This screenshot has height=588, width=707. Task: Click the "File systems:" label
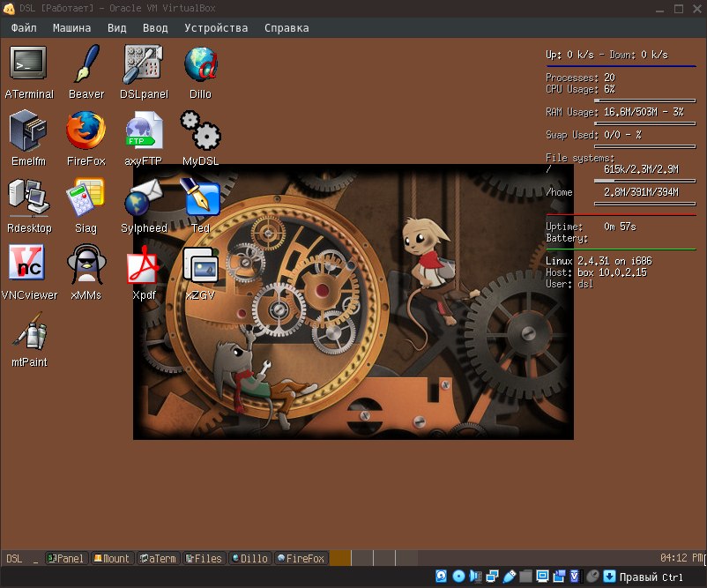coord(580,158)
